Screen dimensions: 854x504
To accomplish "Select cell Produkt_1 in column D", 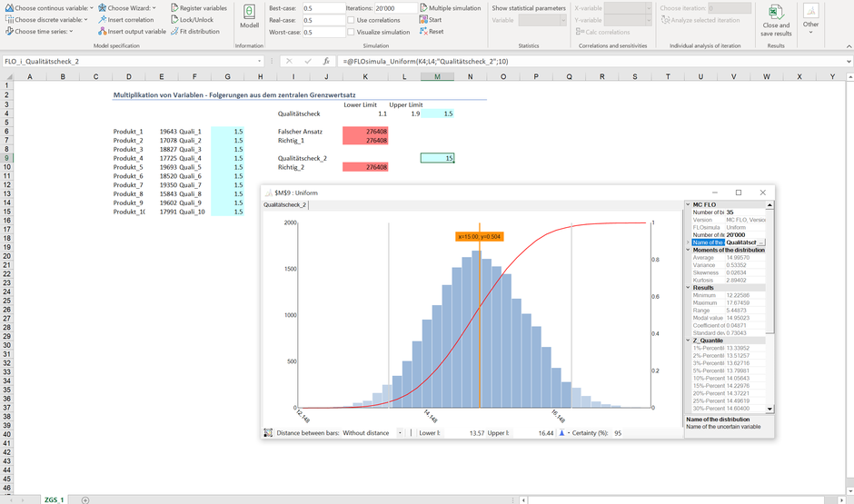I will pos(128,131).
